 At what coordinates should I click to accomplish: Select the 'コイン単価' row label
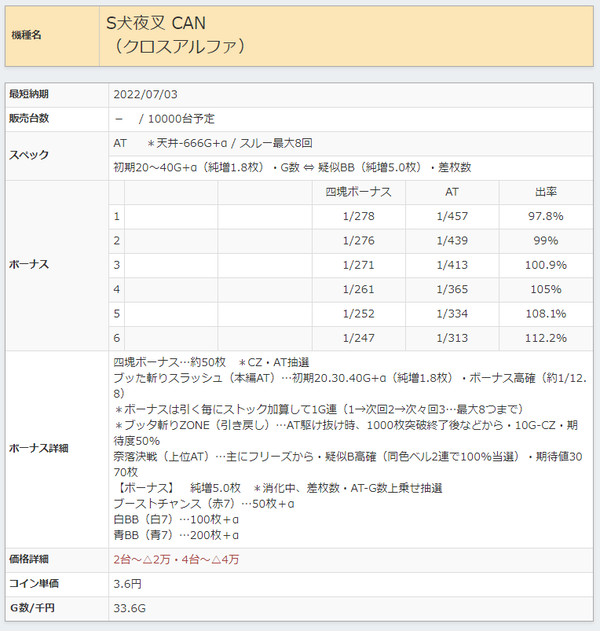(34, 584)
